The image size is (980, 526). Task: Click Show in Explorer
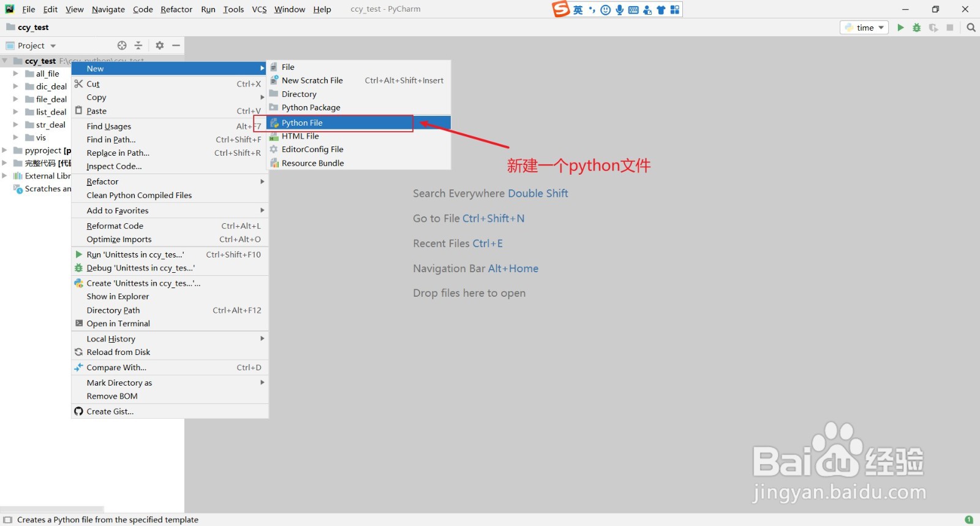coord(170,296)
